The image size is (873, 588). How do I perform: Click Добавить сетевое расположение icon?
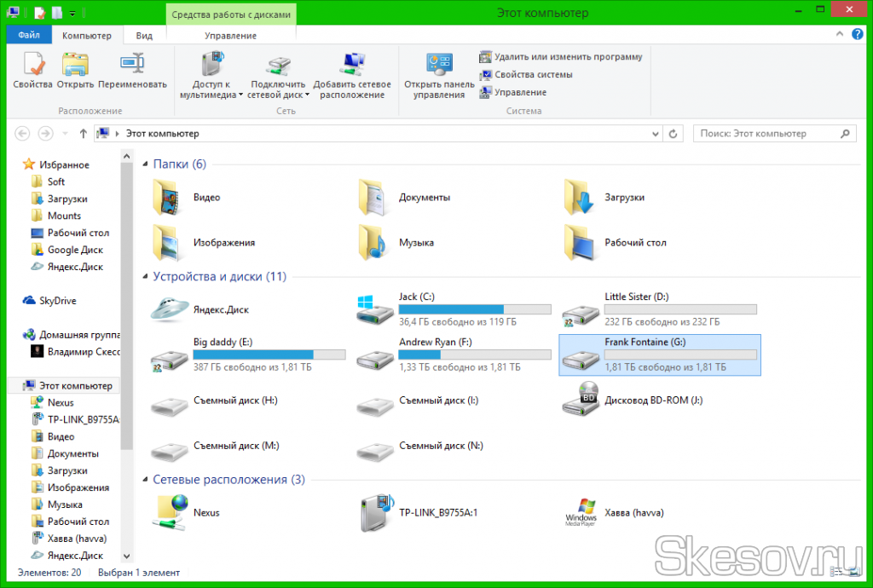point(351,66)
